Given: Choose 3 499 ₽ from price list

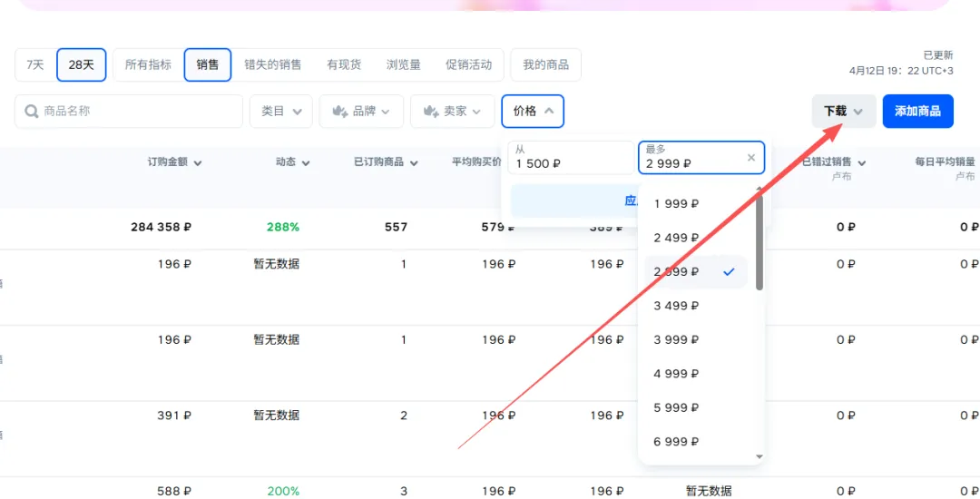Looking at the screenshot, I should [696, 306].
